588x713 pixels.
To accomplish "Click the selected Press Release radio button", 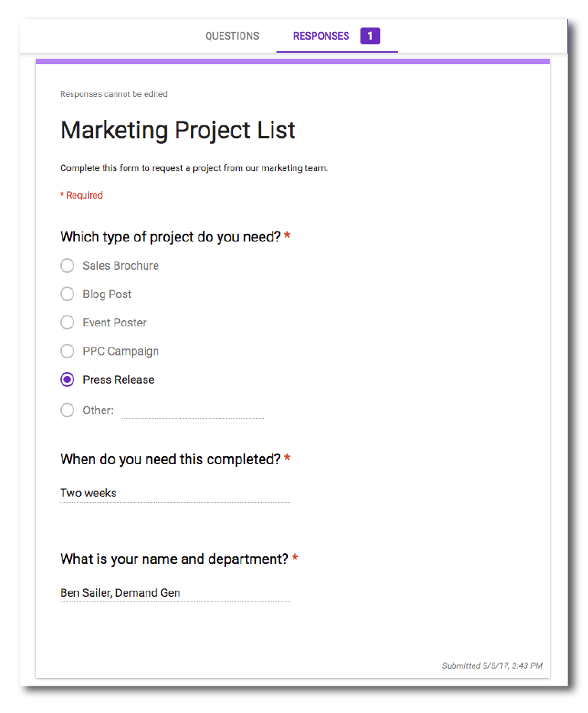I will 67,380.
